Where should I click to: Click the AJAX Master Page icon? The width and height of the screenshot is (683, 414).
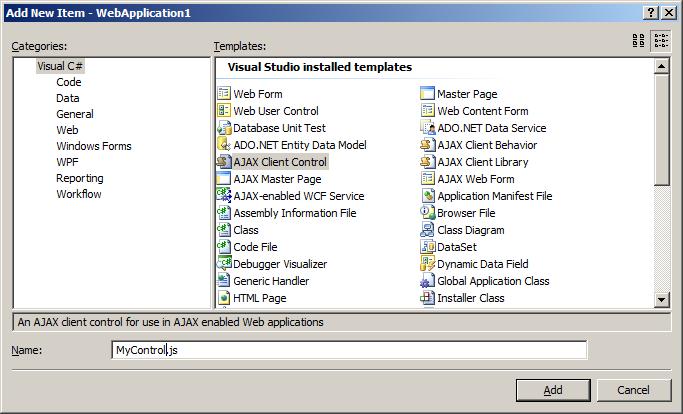(x=224, y=179)
